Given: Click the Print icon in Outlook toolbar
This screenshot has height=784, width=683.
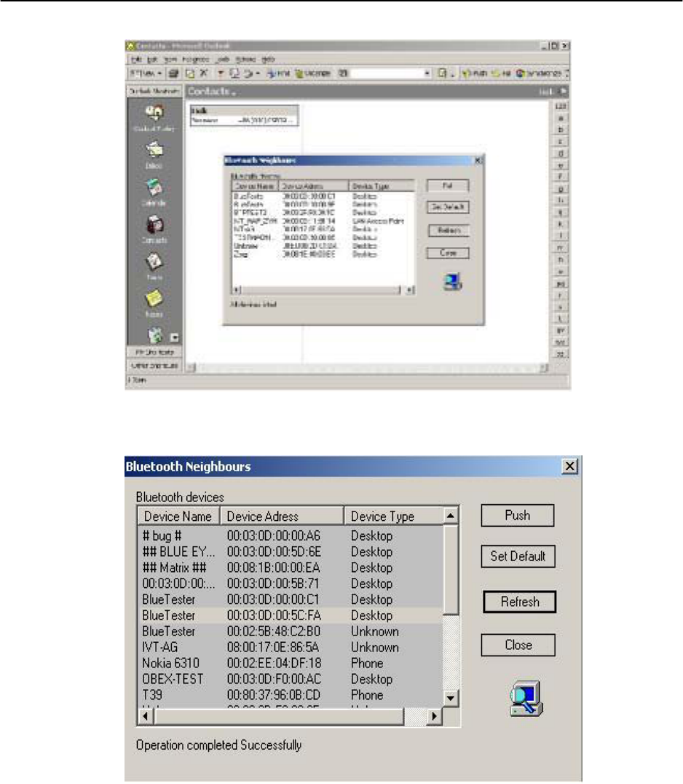Looking at the screenshot, I should 173,74.
